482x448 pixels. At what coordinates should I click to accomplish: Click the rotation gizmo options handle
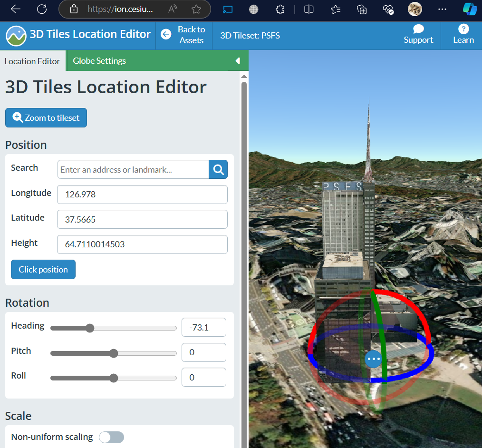[373, 359]
